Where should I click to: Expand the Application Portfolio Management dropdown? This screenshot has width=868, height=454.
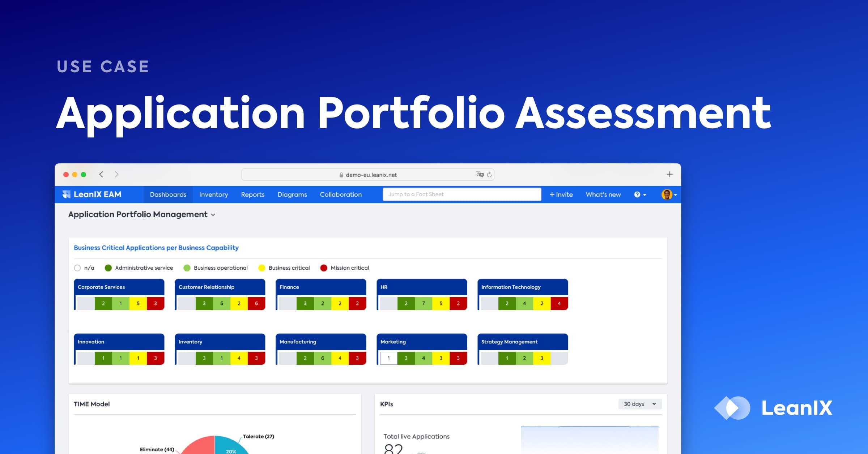coord(213,214)
